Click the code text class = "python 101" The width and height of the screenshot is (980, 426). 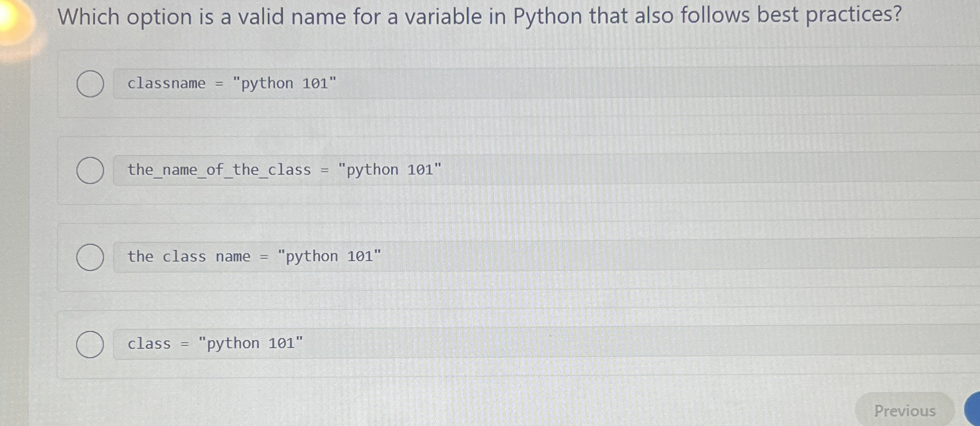click(x=215, y=343)
